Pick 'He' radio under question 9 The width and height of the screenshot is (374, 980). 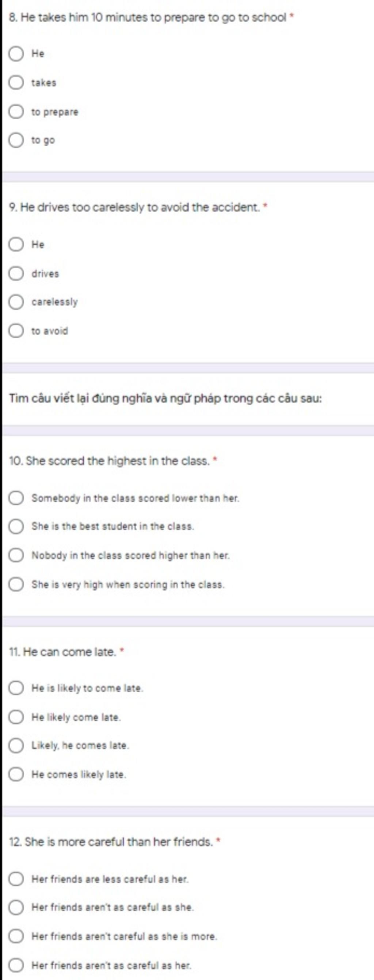(x=16, y=244)
